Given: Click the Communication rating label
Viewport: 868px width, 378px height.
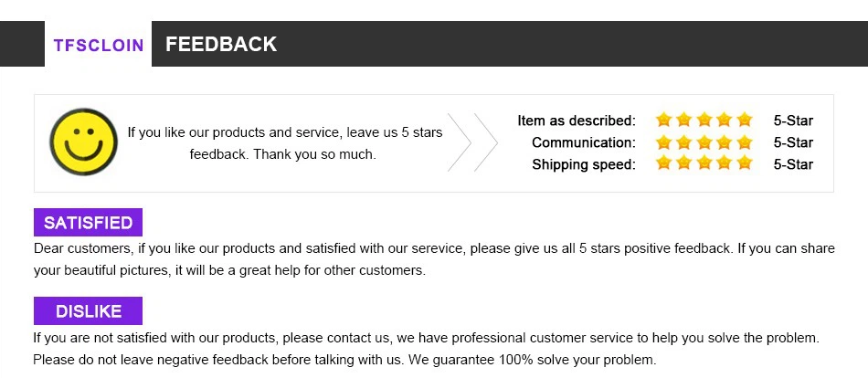Looking at the screenshot, I should pos(583,142).
